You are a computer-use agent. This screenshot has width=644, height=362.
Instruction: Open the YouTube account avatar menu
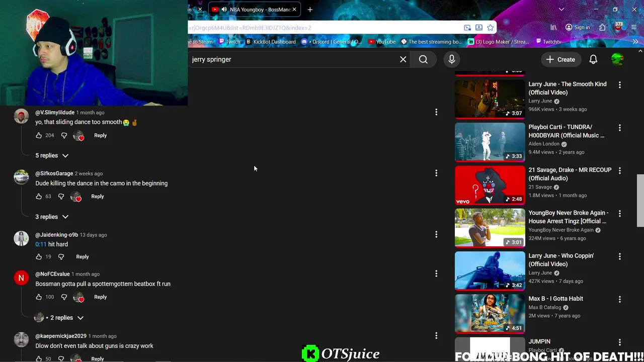[617, 59]
